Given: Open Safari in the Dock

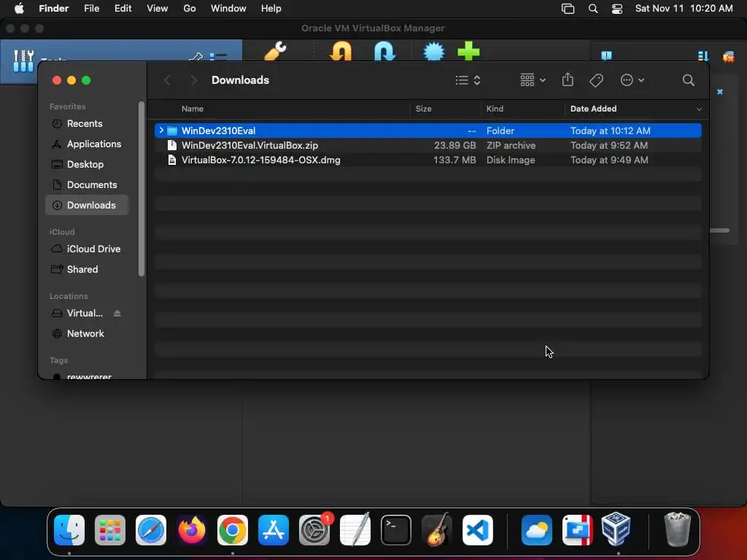Looking at the screenshot, I should click(151, 530).
